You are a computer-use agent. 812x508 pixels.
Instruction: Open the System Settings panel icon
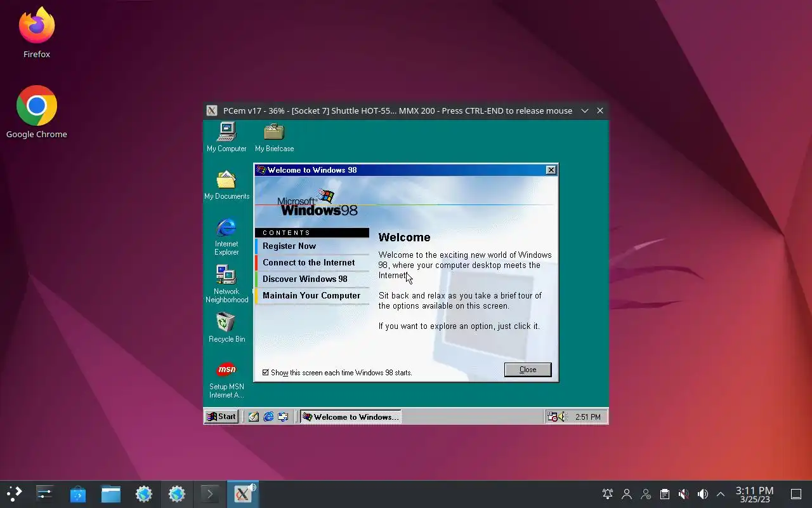coord(44,493)
